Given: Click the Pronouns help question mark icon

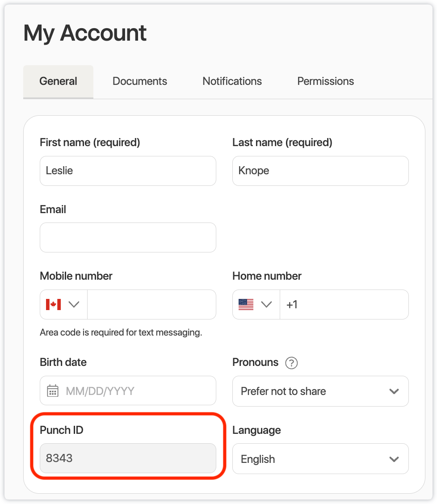Looking at the screenshot, I should (x=291, y=363).
